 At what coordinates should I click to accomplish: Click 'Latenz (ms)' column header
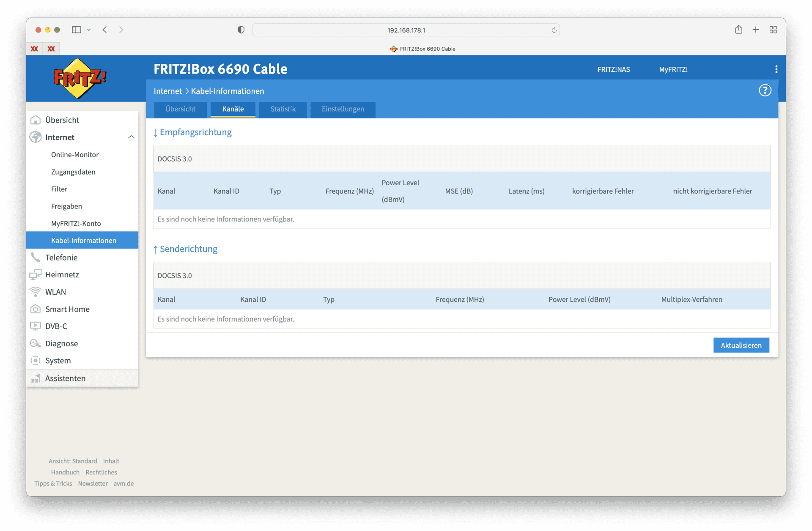pyautogui.click(x=527, y=191)
